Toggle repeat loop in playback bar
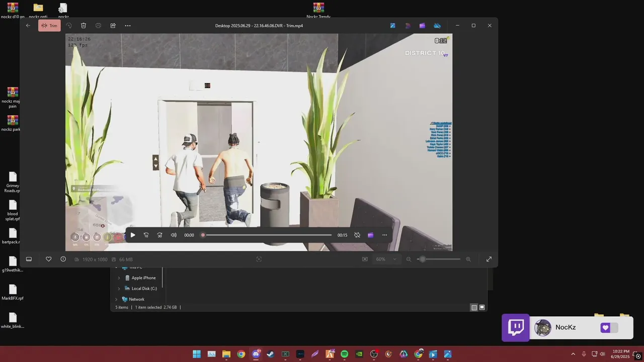The width and height of the screenshot is (644, 362). pyautogui.click(x=357, y=235)
